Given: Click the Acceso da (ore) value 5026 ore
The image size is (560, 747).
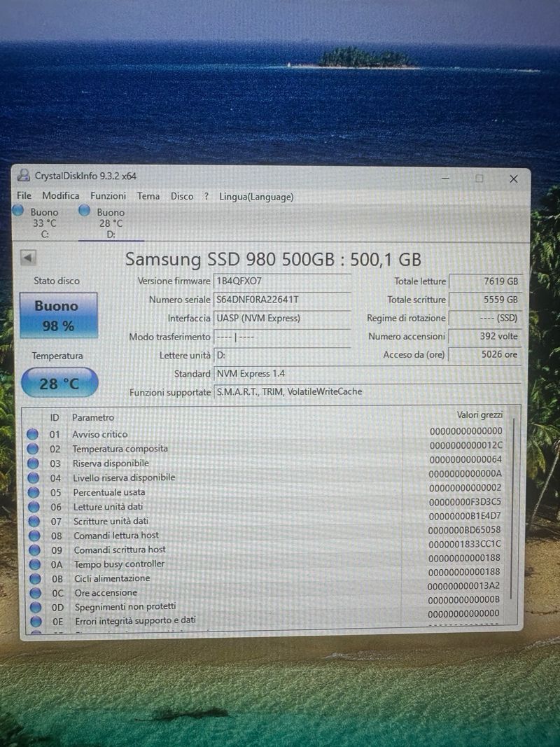Looking at the screenshot, I should point(485,354).
